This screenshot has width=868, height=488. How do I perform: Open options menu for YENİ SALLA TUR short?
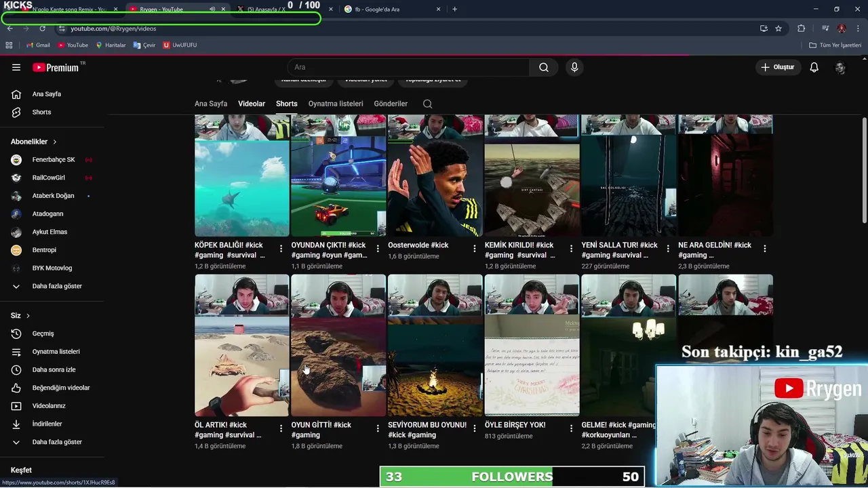tap(668, 249)
